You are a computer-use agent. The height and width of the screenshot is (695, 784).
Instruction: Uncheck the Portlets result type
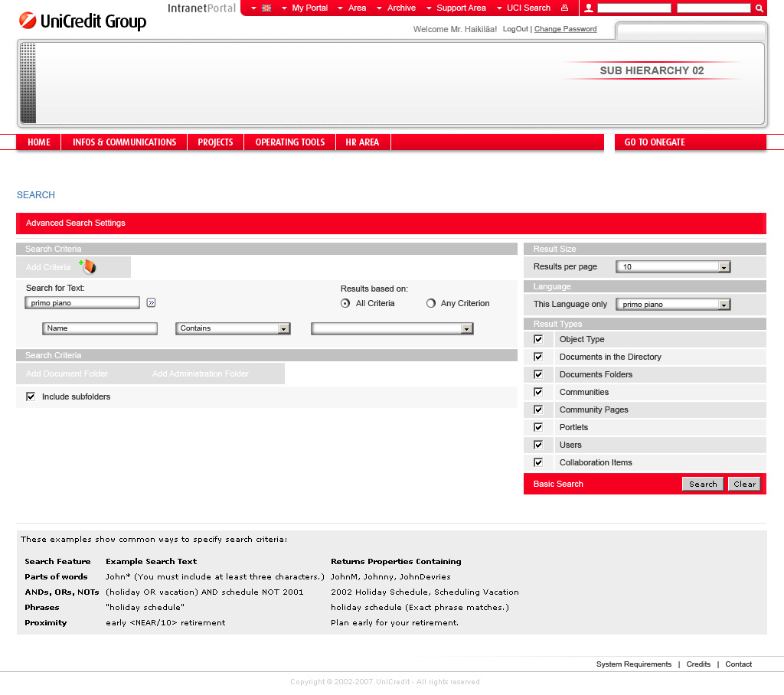click(x=538, y=427)
